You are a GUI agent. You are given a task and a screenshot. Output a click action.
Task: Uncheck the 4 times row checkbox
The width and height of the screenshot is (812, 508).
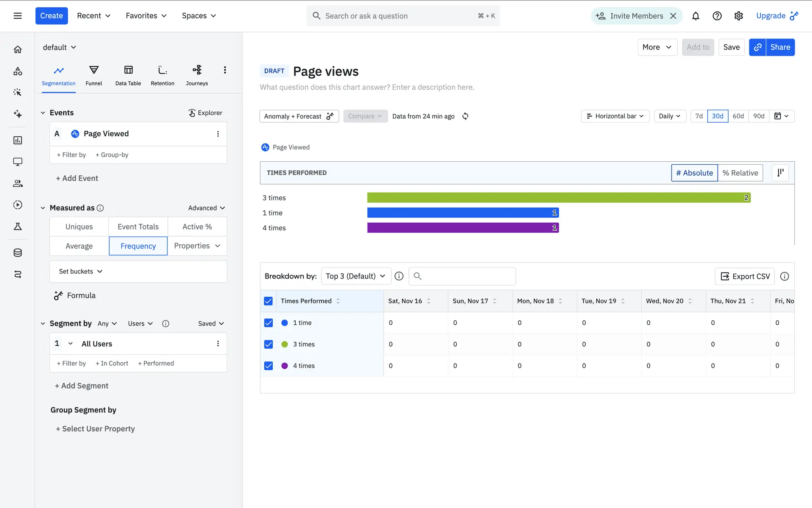(x=268, y=366)
